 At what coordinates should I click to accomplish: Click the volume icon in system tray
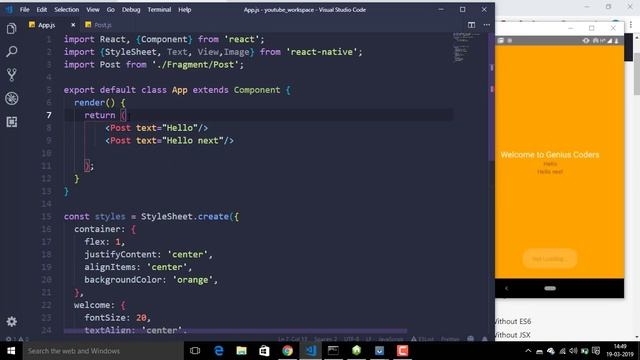[573, 351]
